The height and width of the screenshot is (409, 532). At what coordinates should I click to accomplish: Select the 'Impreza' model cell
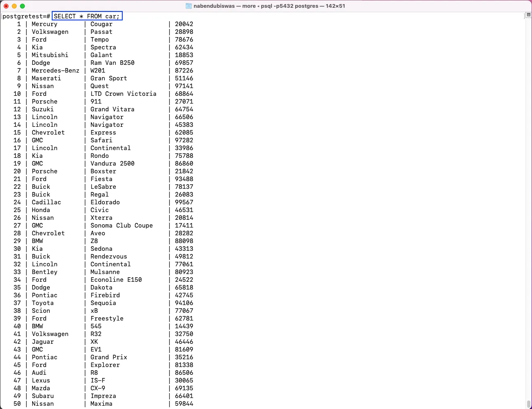[103, 396]
